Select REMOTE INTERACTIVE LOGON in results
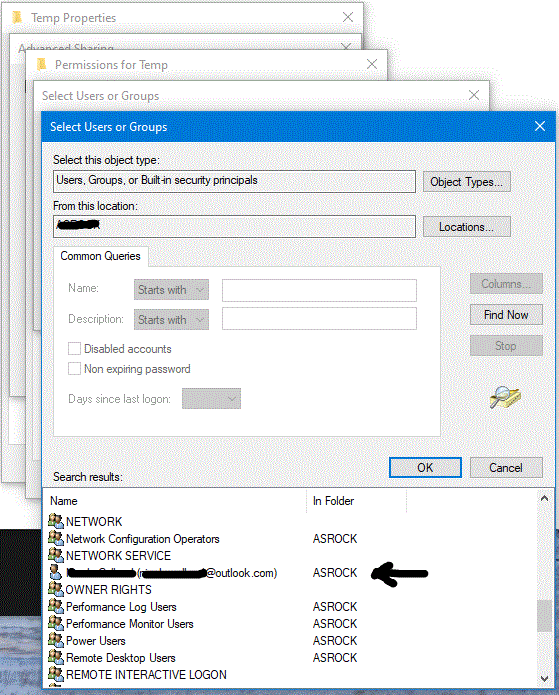 [x=146, y=674]
